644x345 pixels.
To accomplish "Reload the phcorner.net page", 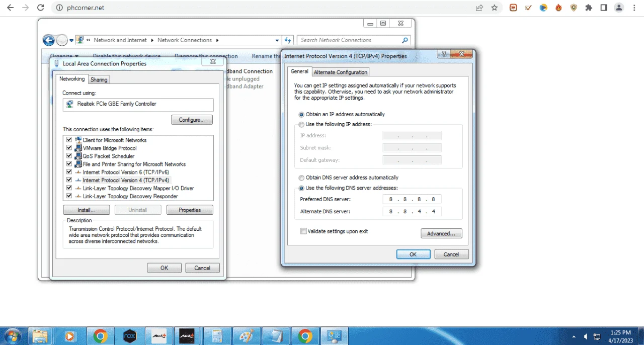I will point(41,8).
